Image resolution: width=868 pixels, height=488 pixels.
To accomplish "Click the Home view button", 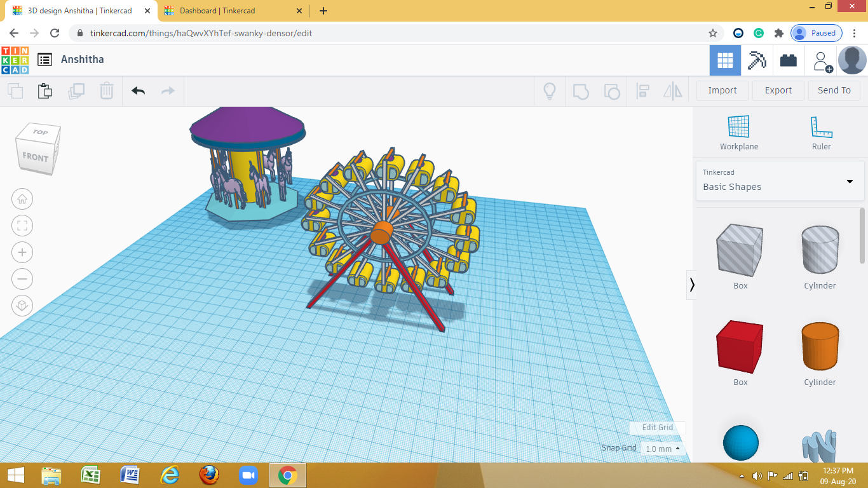I will click(x=22, y=199).
